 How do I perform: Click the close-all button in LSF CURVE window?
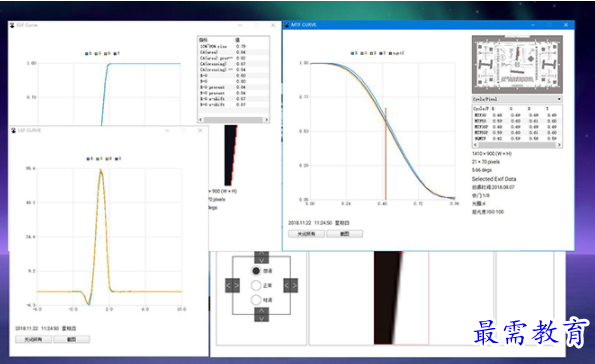click(33, 339)
